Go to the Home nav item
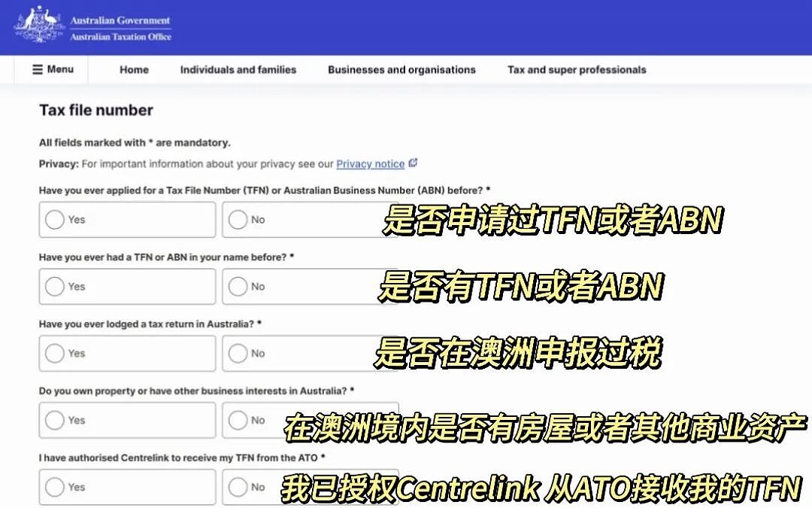 pos(134,70)
